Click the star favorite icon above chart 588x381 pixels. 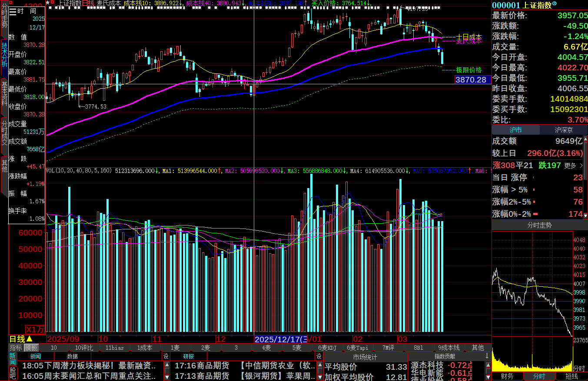click(x=47, y=3)
